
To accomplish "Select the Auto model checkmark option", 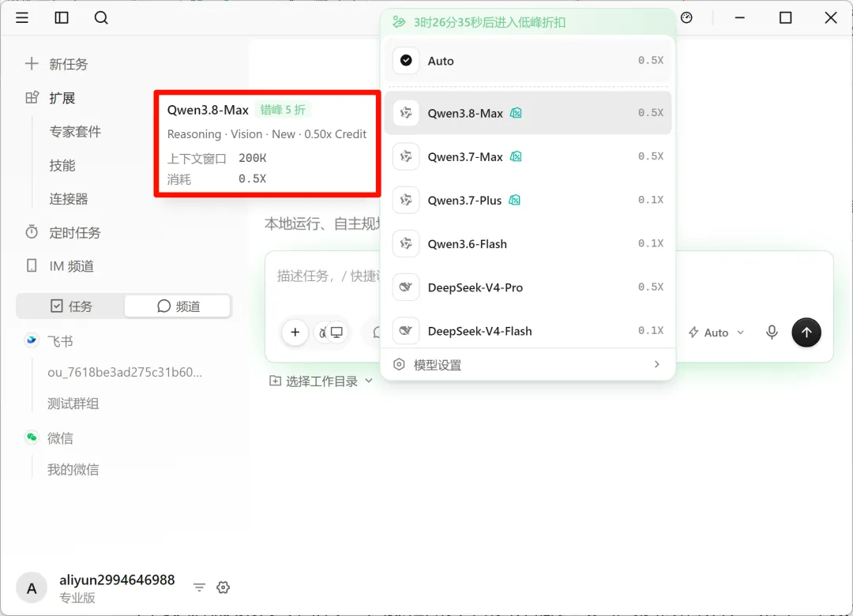I will pos(528,60).
